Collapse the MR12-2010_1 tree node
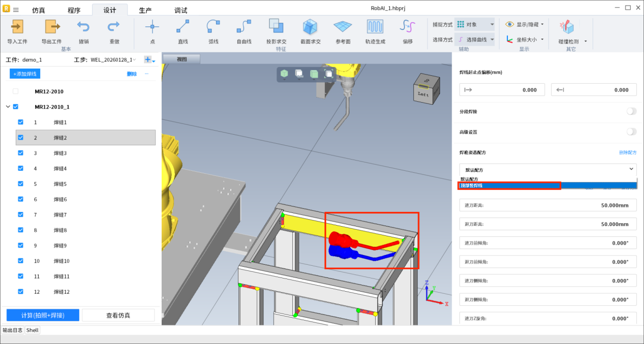This screenshot has width=644, height=344. point(8,107)
